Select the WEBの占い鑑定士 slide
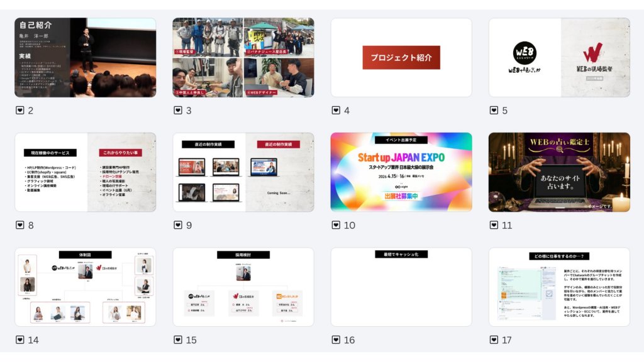 (x=559, y=172)
